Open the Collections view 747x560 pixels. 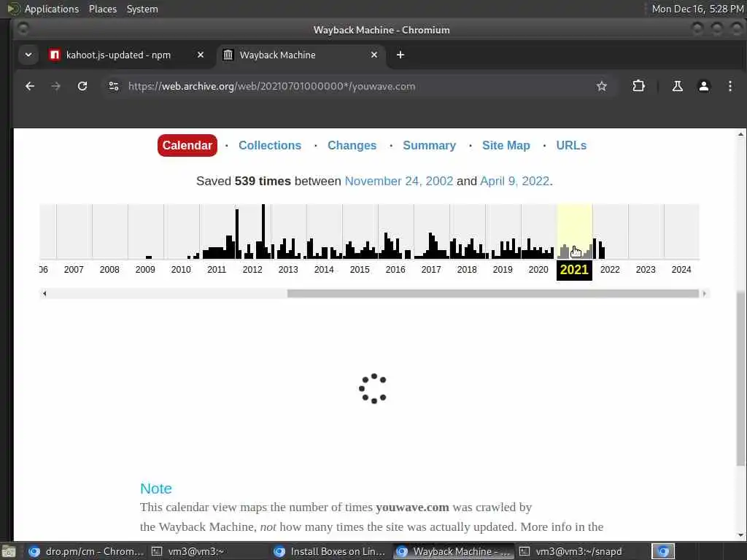(x=270, y=145)
